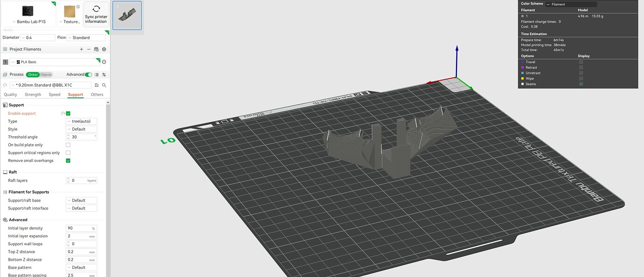Switch to the Strength tab
This screenshot has height=277, width=644.
(x=33, y=95)
